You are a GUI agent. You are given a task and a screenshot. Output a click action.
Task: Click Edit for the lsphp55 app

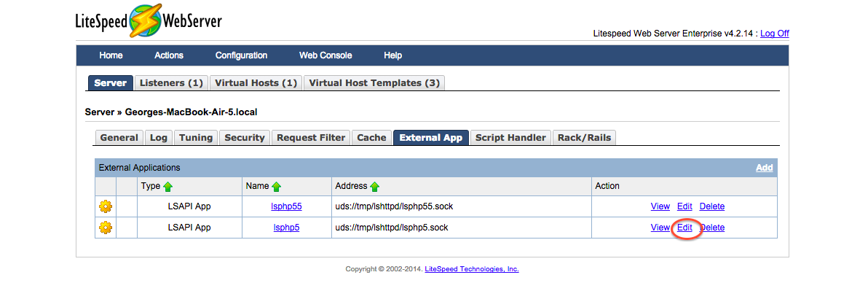click(x=684, y=206)
